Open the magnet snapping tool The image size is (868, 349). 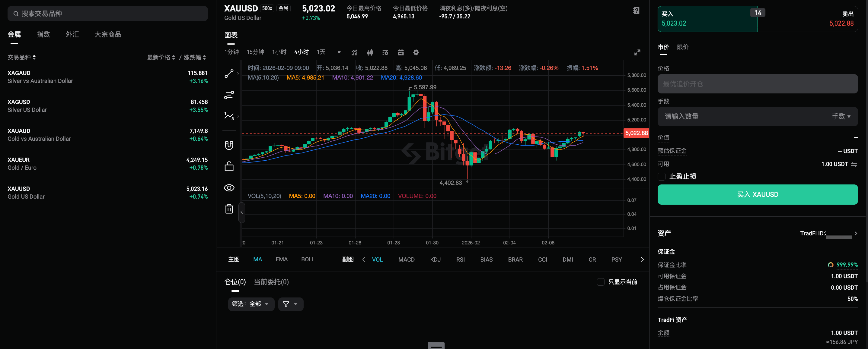click(229, 145)
